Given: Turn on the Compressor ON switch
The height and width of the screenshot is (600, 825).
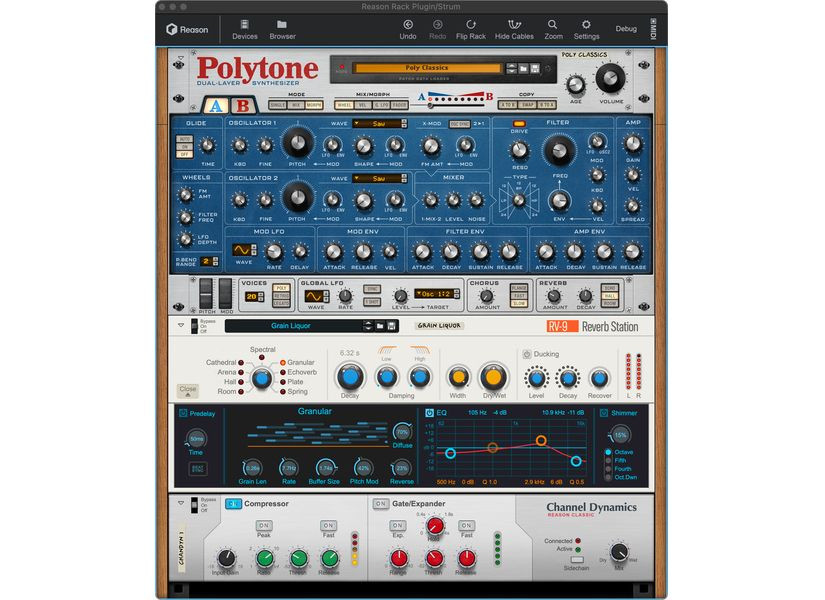Looking at the screenshot, I should 233,504.
